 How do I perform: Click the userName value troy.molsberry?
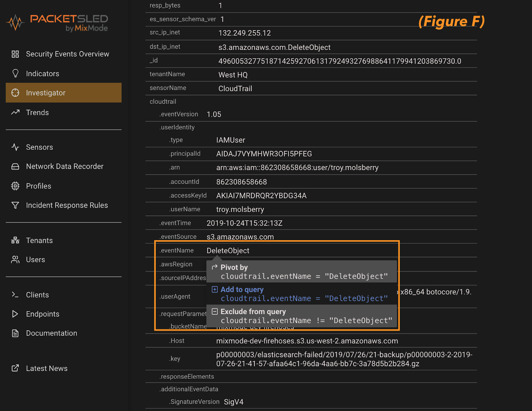240,209
